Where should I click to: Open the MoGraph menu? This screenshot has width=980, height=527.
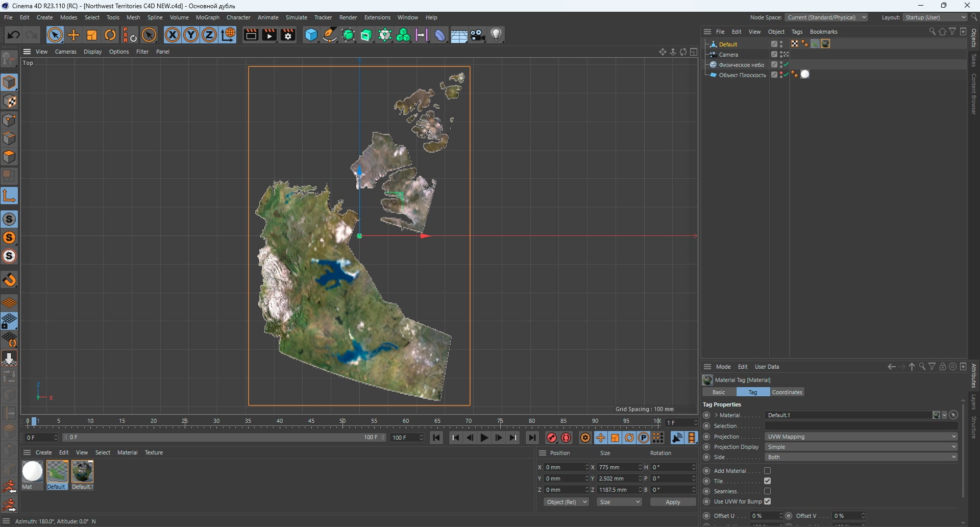[207, 17]
